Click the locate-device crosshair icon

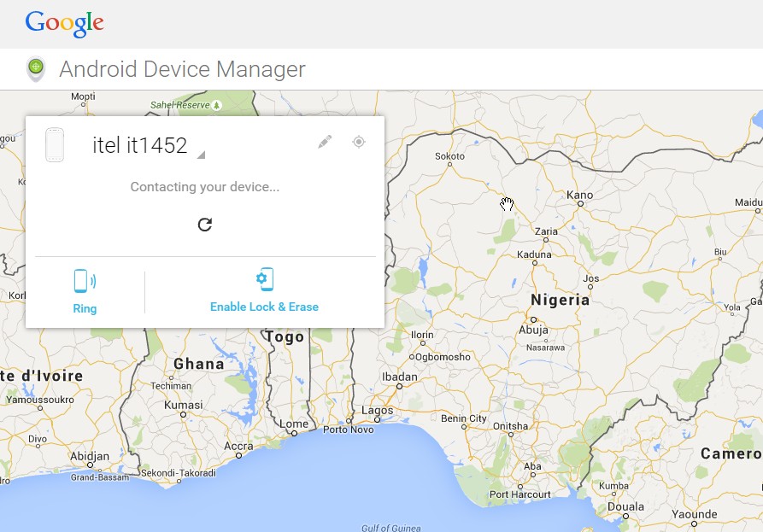359,142
